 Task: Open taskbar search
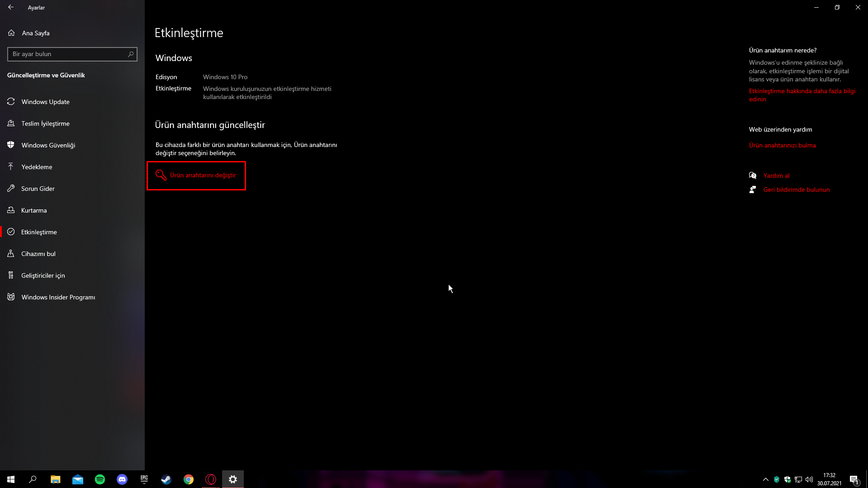point(33,479)
